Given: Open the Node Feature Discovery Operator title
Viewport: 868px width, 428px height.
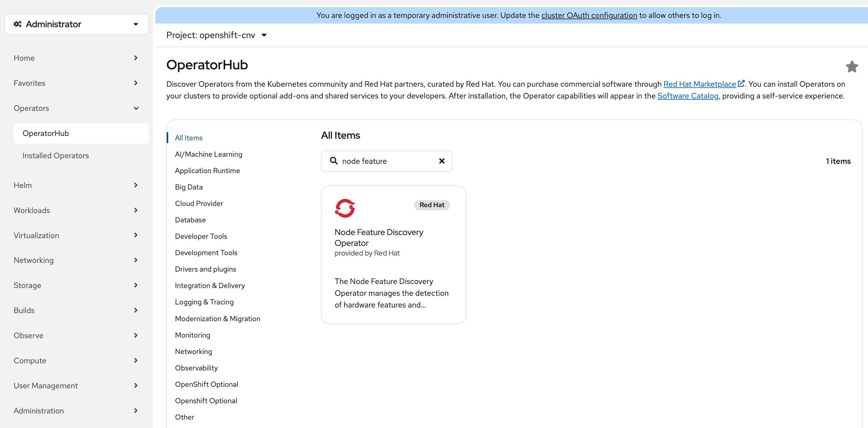Looking at the screenshot, I should [379, 238].
